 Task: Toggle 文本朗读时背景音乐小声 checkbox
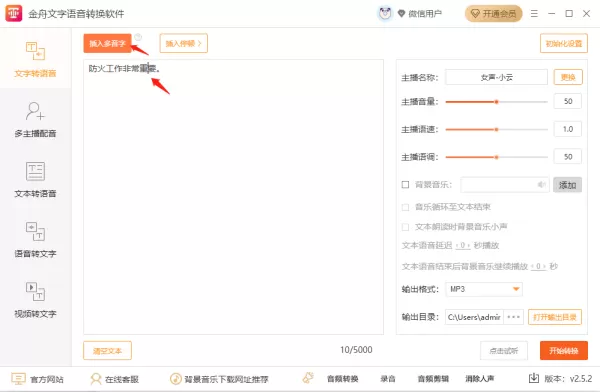tap(405, 227)
